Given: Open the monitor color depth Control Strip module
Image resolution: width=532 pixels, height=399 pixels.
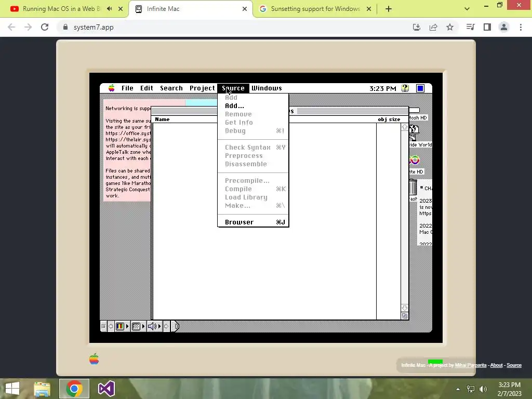Looking at the screenshot, I should coord(122,326).
